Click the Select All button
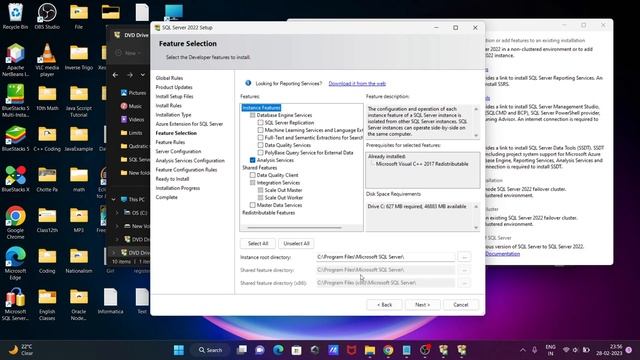 click(258, 243)
